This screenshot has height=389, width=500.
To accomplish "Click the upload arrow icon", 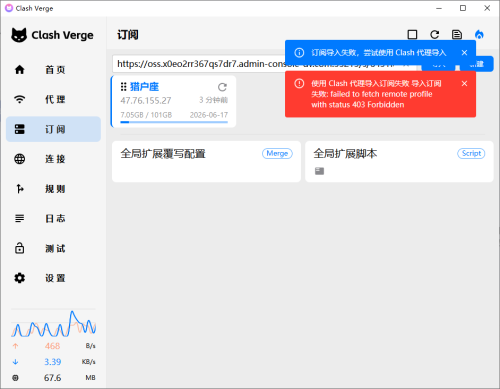I will pyautogui.click(x=15, y=346).
